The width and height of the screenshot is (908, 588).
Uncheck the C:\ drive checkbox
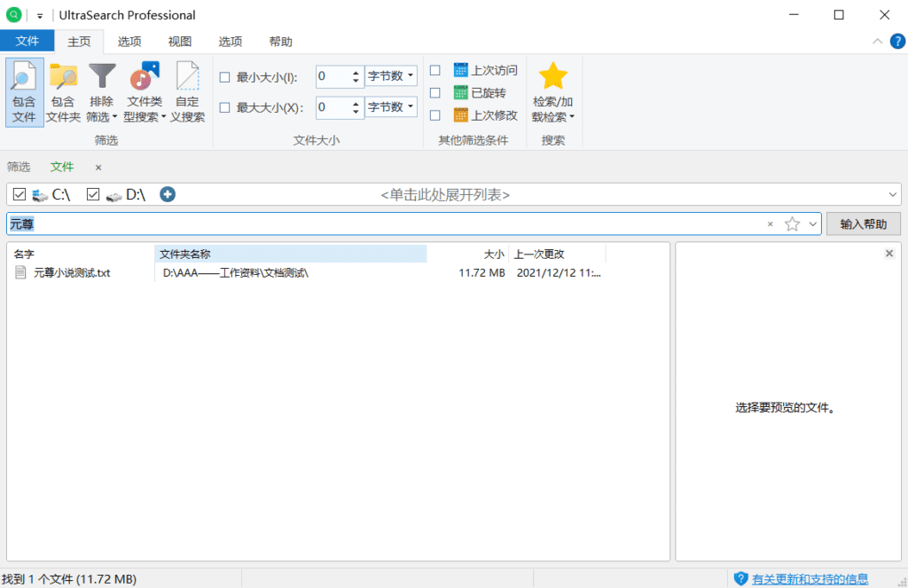point(20,194)
